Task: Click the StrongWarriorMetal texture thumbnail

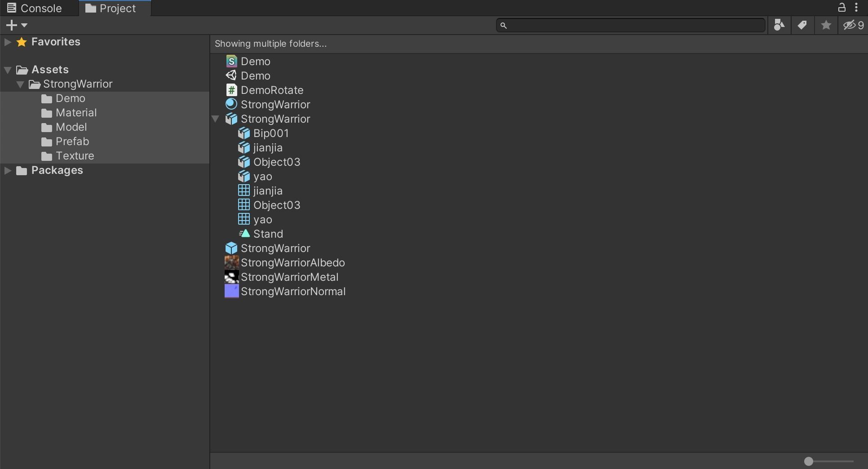Action: 231,277
